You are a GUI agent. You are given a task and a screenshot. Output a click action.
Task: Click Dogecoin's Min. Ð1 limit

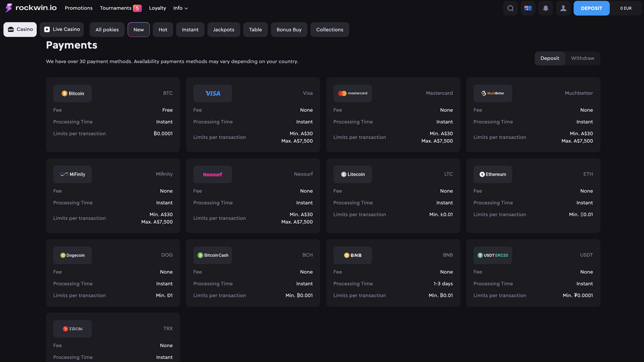pos(164,295)
